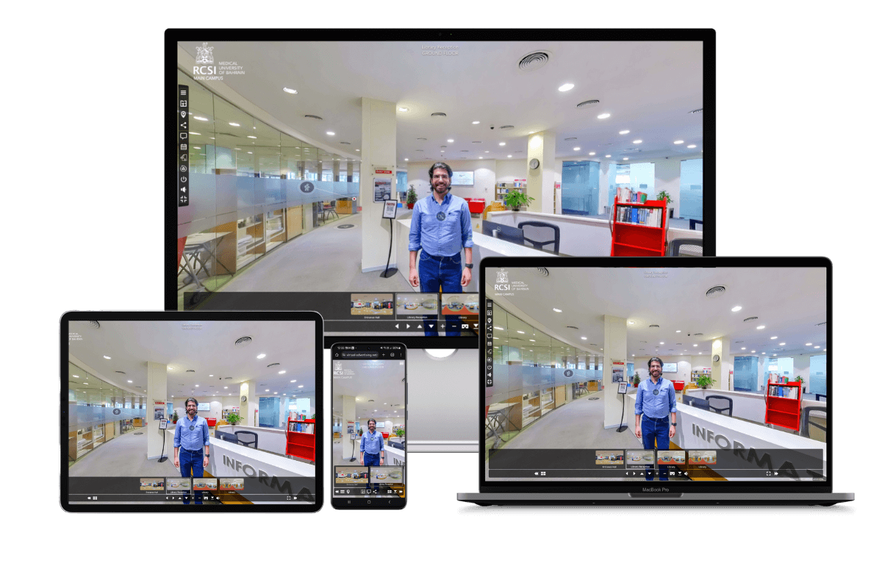
Task: Open the browser tabs switcher on the phone
Action: 392,354
